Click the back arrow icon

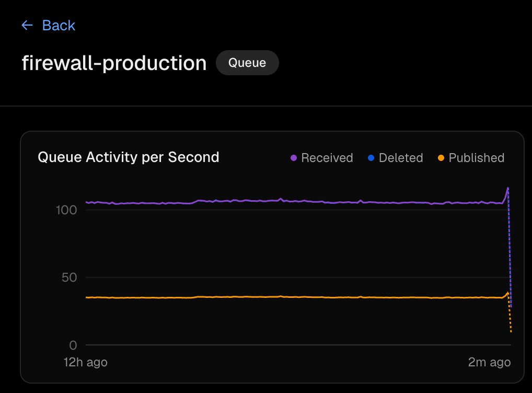point(27,25)
